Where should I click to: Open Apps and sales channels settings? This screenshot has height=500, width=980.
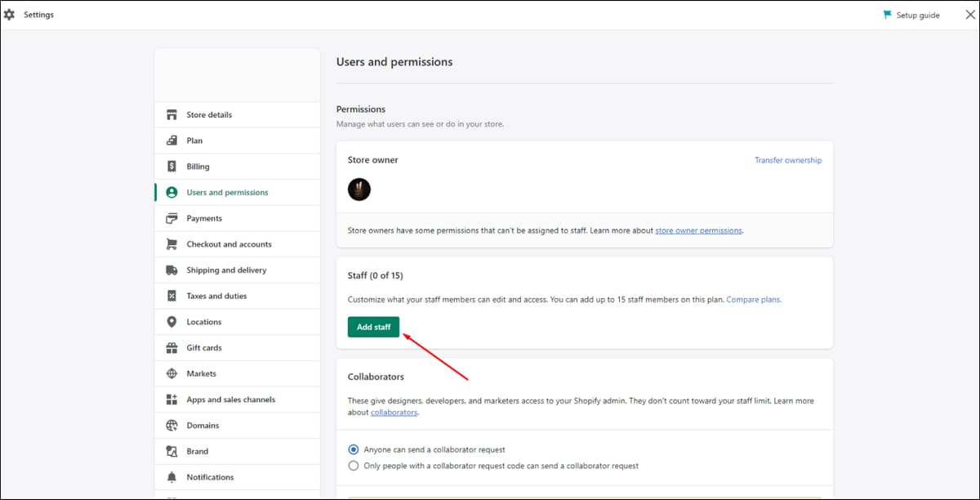pyautogui.click(x=237, y=400)
